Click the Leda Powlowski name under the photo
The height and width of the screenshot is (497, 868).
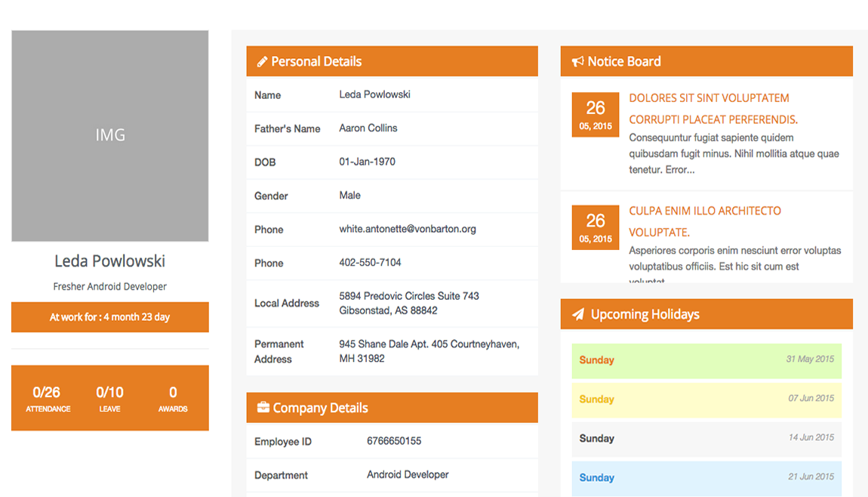point(110,261)
